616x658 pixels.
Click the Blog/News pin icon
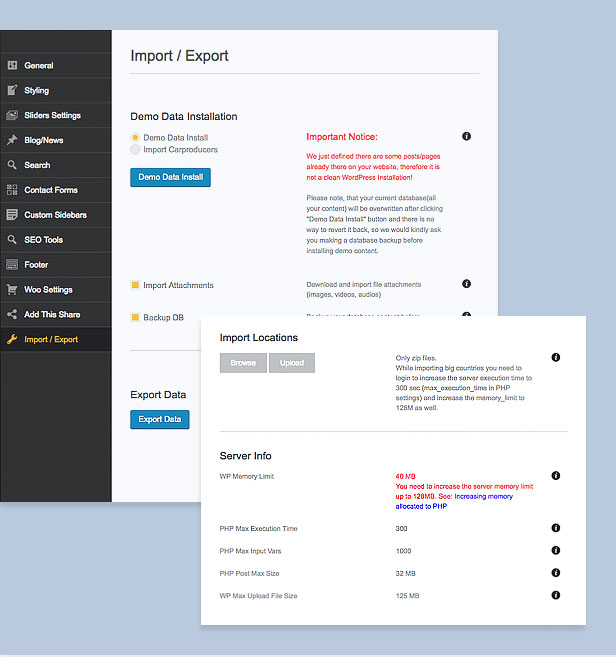coord(12,141)
